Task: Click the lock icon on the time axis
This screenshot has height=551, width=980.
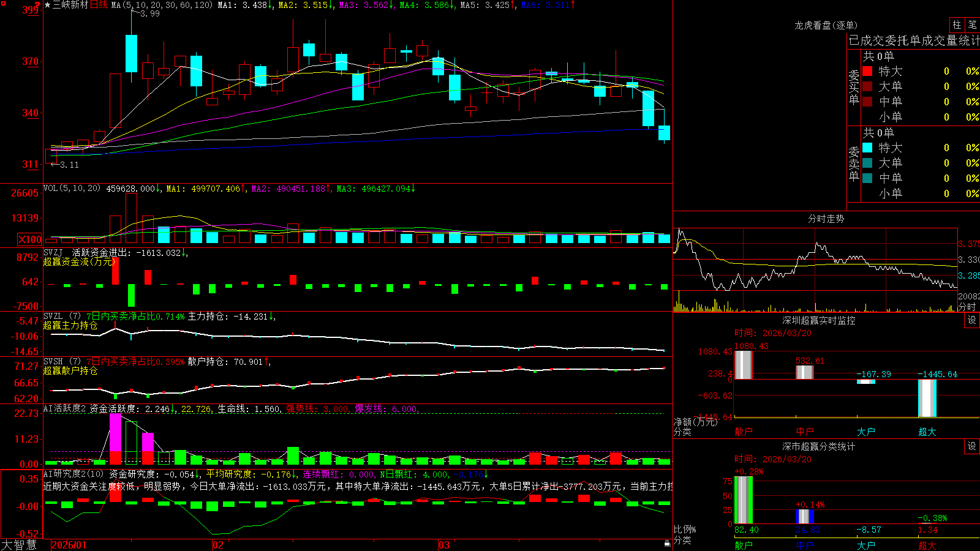Action: [x=667, y=544]
